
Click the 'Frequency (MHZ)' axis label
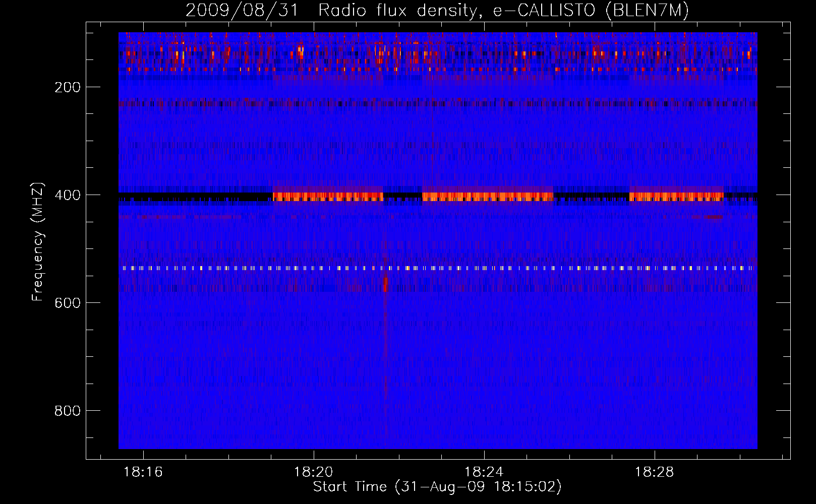(38, 241)
